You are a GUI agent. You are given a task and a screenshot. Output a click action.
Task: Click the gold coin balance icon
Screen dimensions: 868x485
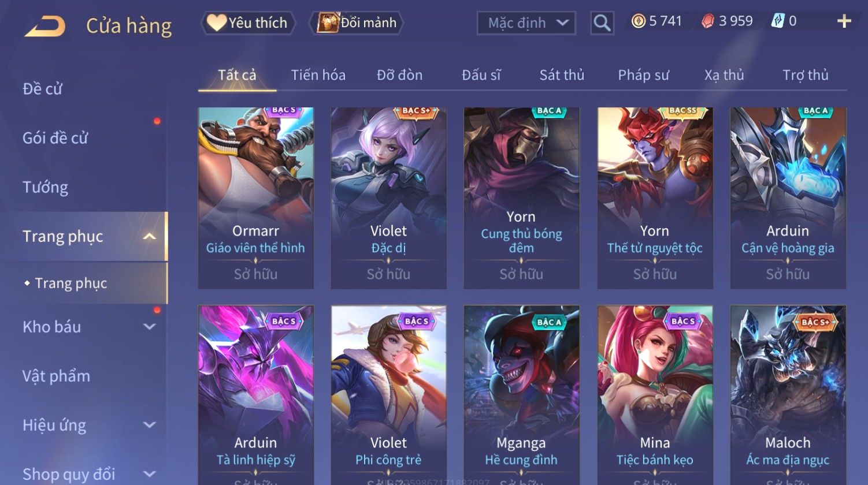point(638,21)
